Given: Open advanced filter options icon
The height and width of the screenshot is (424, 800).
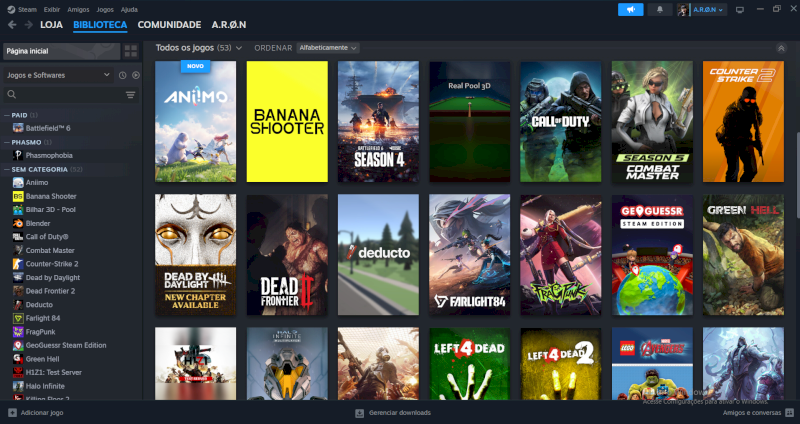Looking at the screenshot, I should [x=130, y=94].
